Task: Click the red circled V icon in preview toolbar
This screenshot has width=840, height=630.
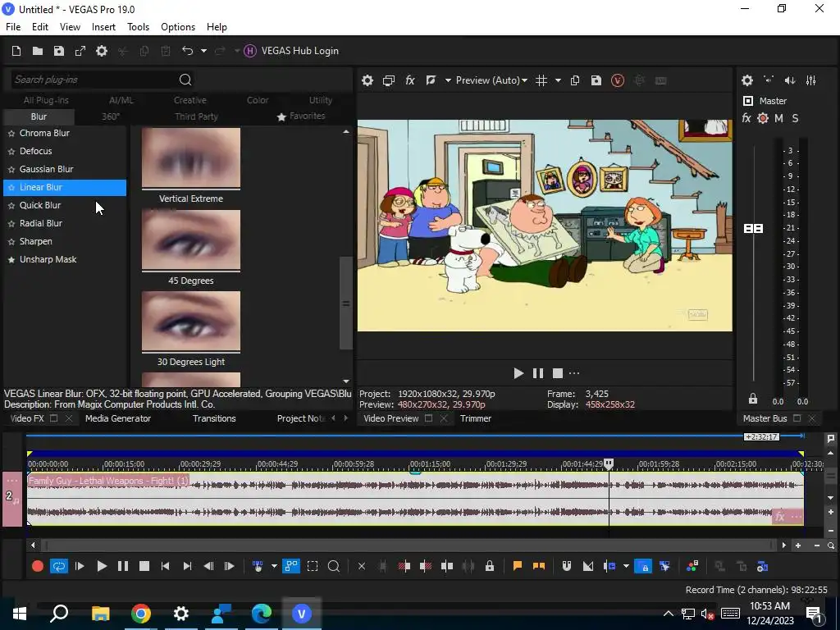Action: pyautogui.click(x=618, y=80)
